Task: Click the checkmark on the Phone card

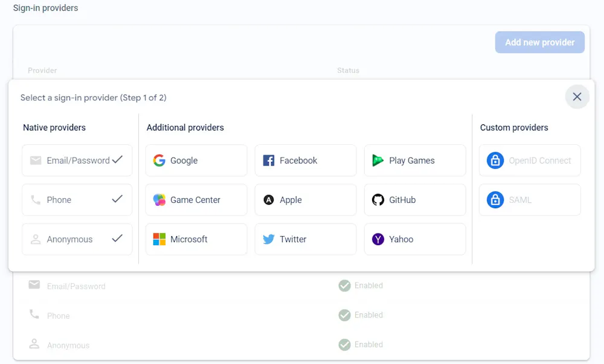Action: [x=118, y=199]
